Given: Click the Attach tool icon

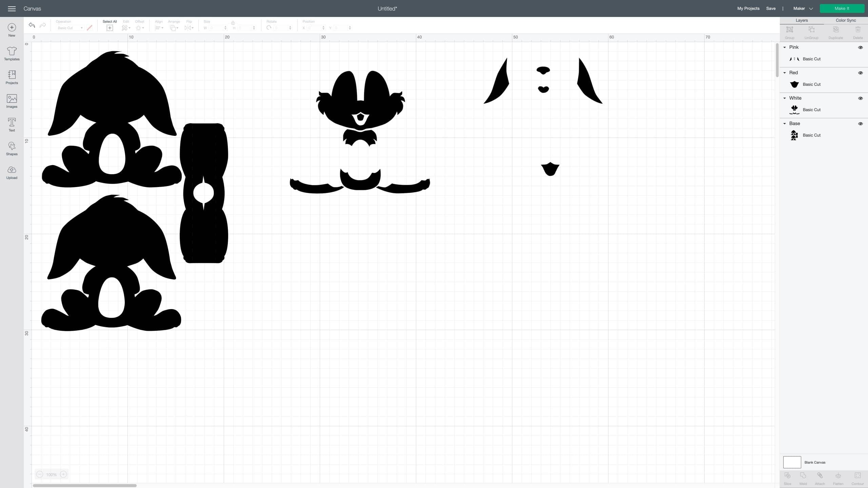Looking at the screenshot, I should 820,476.
